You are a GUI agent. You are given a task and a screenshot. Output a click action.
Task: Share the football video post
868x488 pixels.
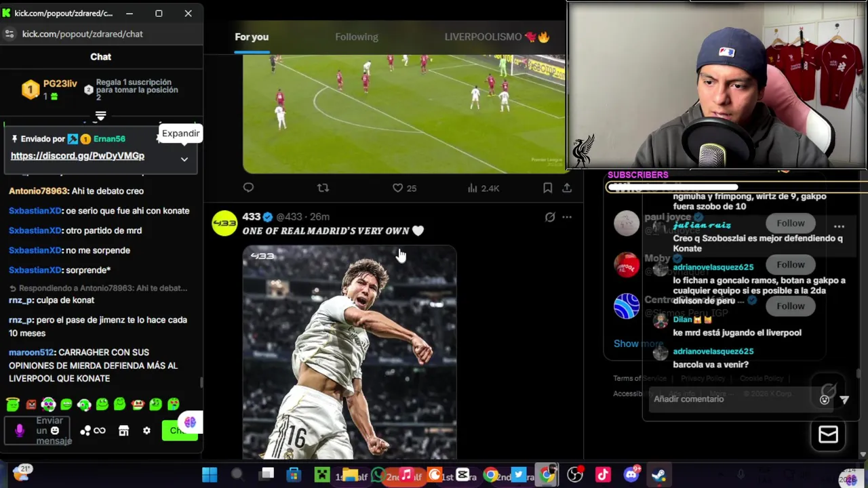[567, 188]
